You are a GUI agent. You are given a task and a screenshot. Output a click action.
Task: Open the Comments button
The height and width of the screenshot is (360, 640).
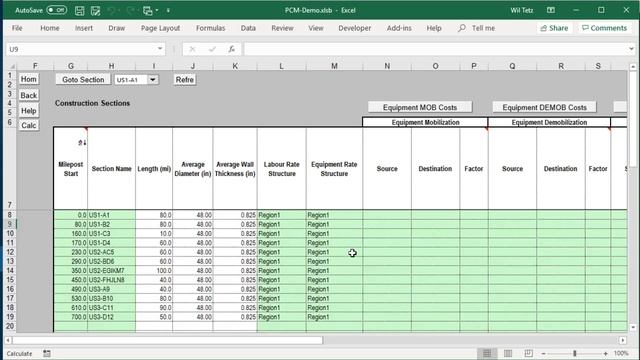coord(604,28)
